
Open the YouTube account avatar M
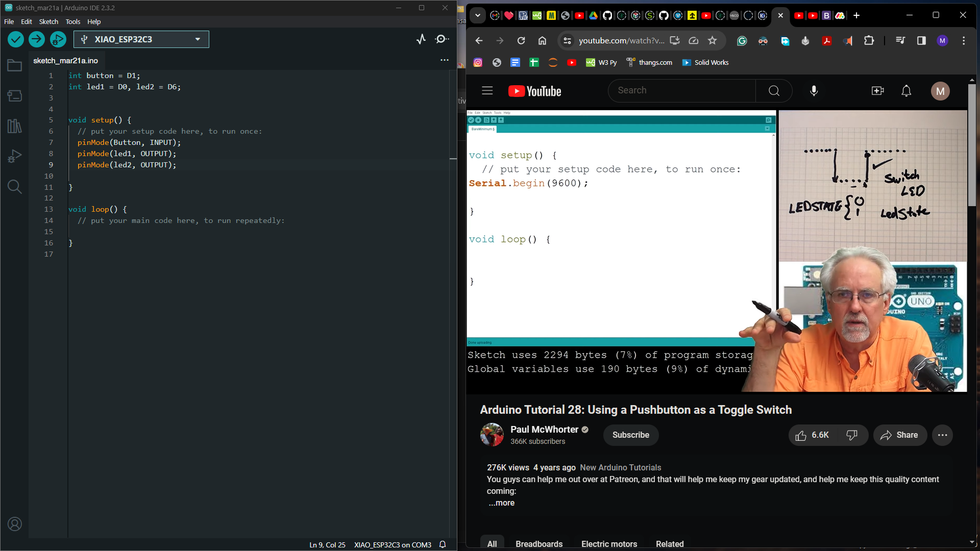coord(940,91)
